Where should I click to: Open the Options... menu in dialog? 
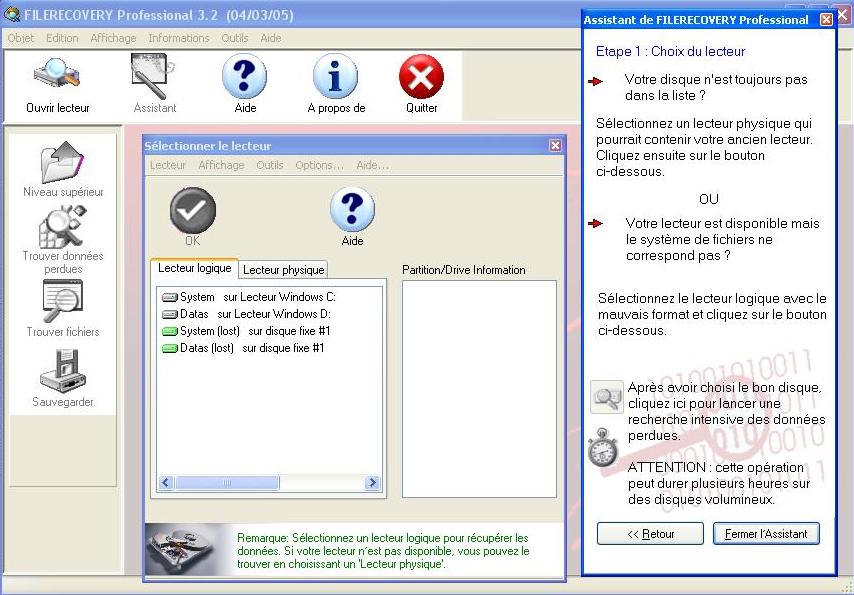point(320,165)
